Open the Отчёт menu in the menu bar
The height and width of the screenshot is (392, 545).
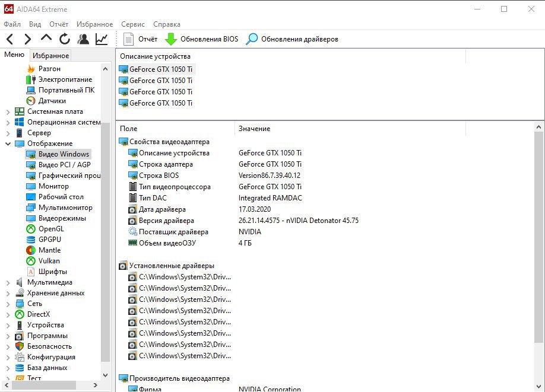(59, 24)
